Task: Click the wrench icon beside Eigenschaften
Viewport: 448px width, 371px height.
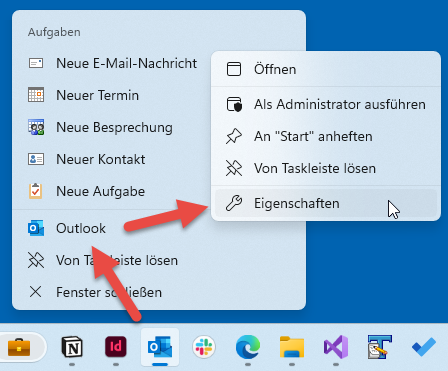Action: pos(234,203)
